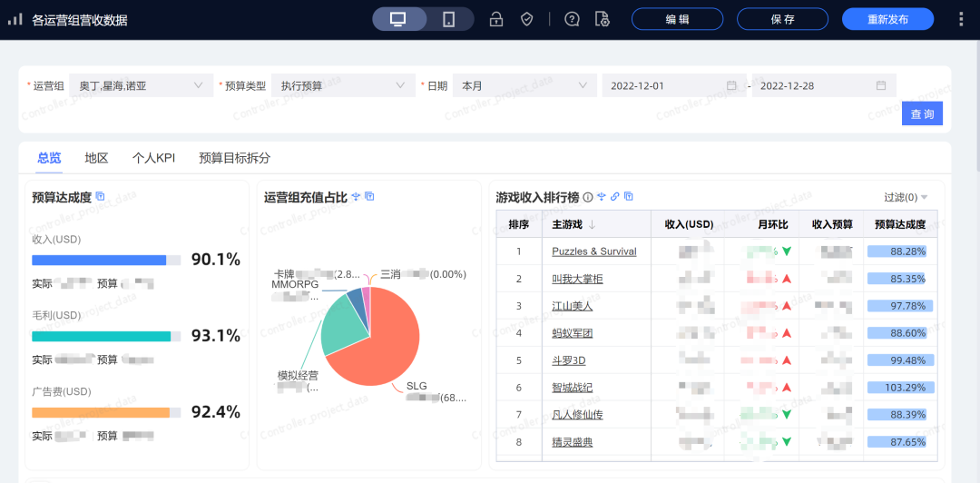The image size is (980, 483).
Task: Click the orange 广告费(USD) progress bar
Action: pyautogui.click(x=106, y=413)
